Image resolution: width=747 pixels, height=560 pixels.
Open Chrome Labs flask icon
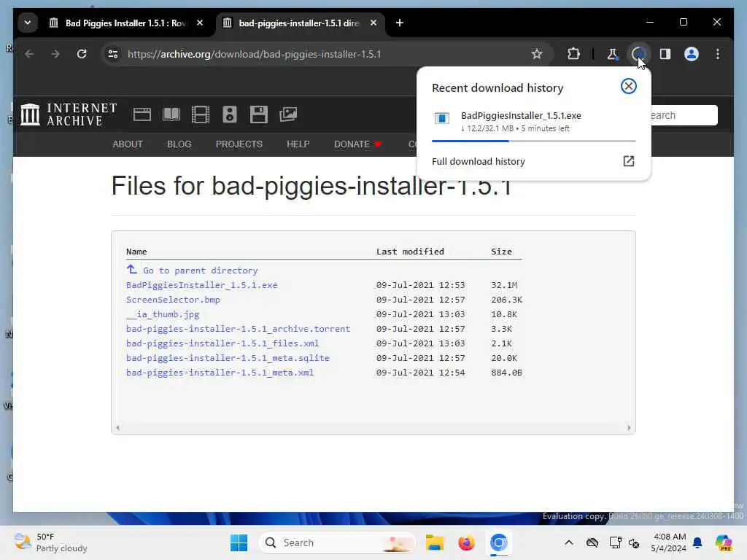612,54
